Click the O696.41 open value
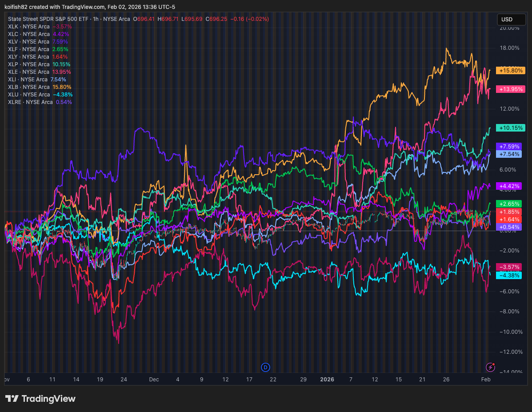The width and height of the screenshot is (532, 412). (x=144, y=19)
